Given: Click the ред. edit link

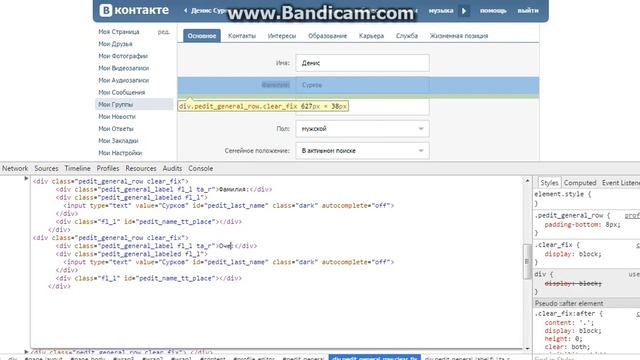Looking at the screenshot, I should click(x=164, y=31).
